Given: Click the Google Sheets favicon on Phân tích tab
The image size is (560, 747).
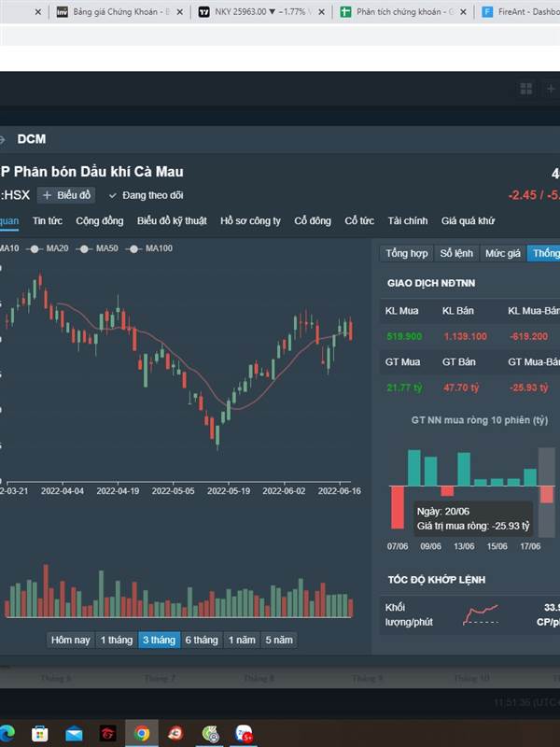Looking at the screenshot, I should pyautogui.click(x=345, y=12).
